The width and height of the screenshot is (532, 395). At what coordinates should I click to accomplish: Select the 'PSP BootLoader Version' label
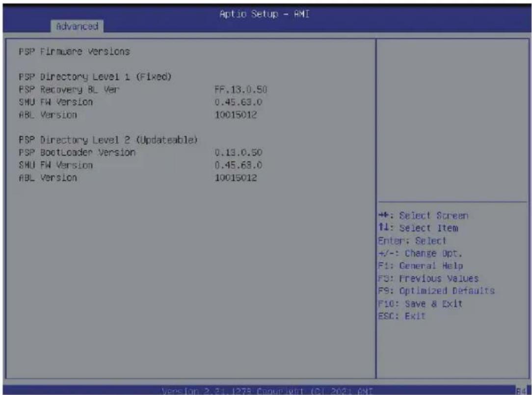tap(77, 152)
